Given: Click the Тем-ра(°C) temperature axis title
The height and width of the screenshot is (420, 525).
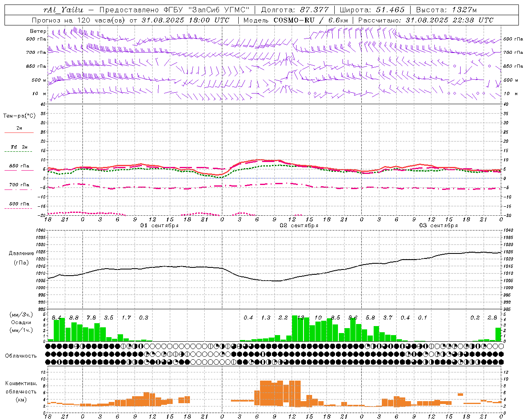Looking at the screenshot, I should [19, 116].
